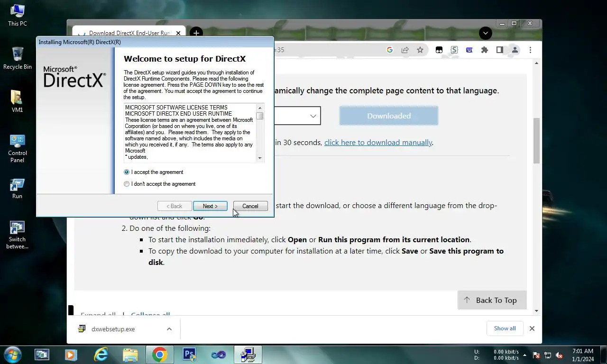
Task: Click the Downloaded button on the webpage
Action: 389,116
